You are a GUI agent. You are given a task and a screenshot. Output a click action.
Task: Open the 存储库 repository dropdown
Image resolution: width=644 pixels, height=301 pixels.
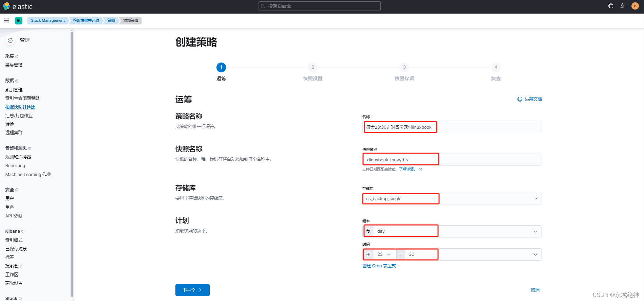[452, 199]
